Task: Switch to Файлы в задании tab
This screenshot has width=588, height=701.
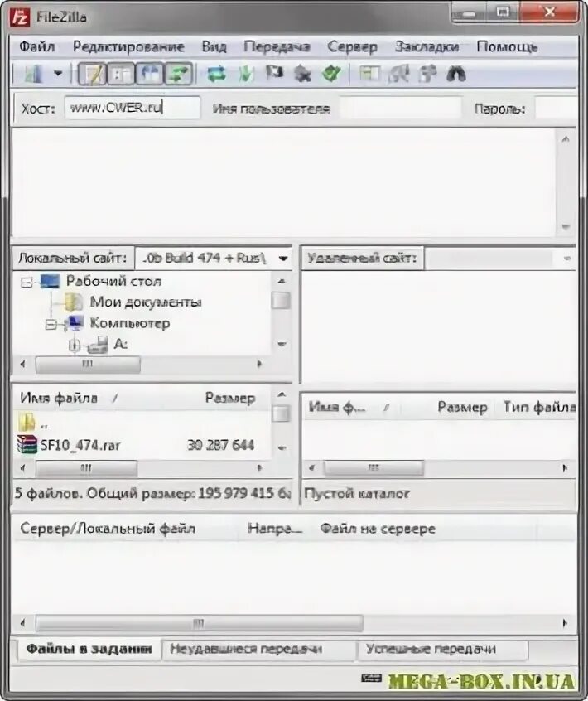Action: (89, 649)
